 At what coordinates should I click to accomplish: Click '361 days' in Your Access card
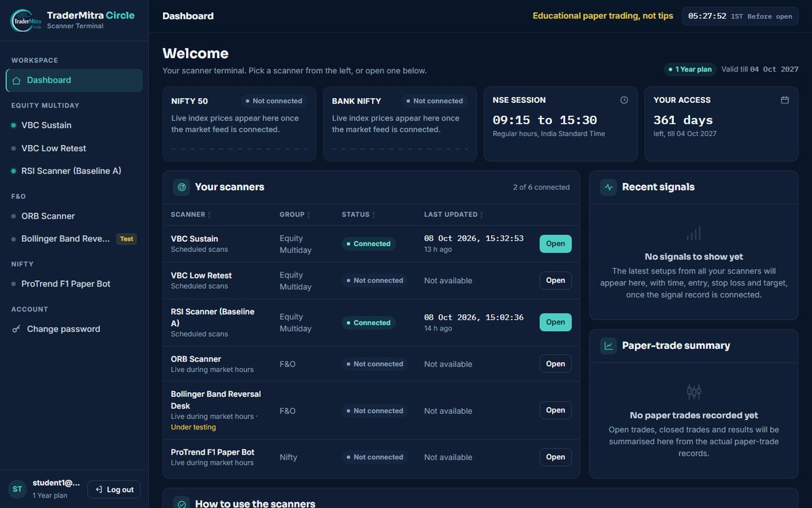(683, 120)
